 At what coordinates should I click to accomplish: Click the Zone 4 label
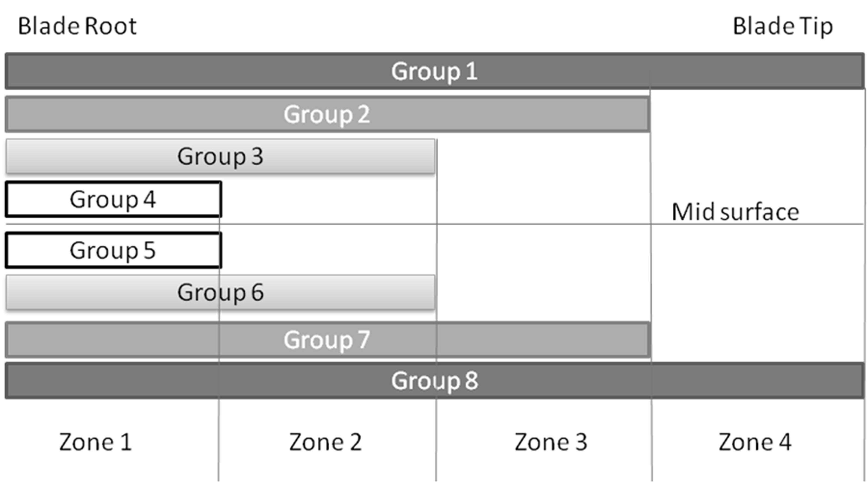pos(755,442)
